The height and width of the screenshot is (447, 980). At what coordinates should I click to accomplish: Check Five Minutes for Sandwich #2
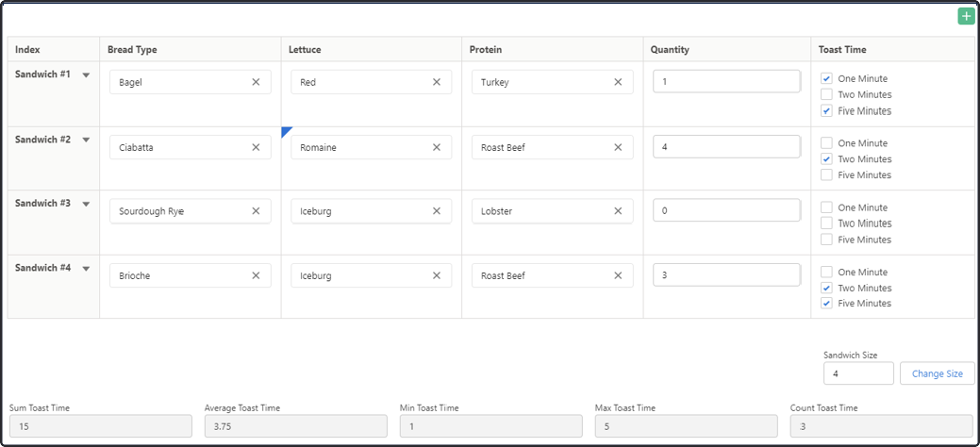pyautogui.click(x=826, y=175)
